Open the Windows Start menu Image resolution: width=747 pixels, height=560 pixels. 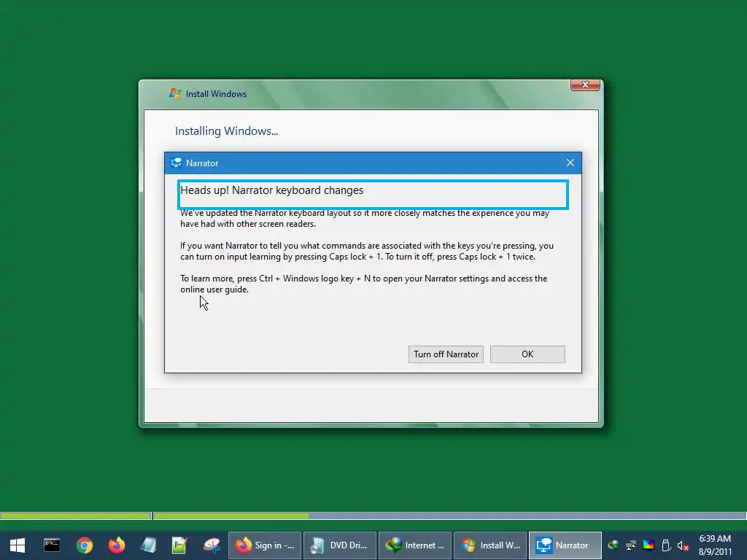click(18, 545)
